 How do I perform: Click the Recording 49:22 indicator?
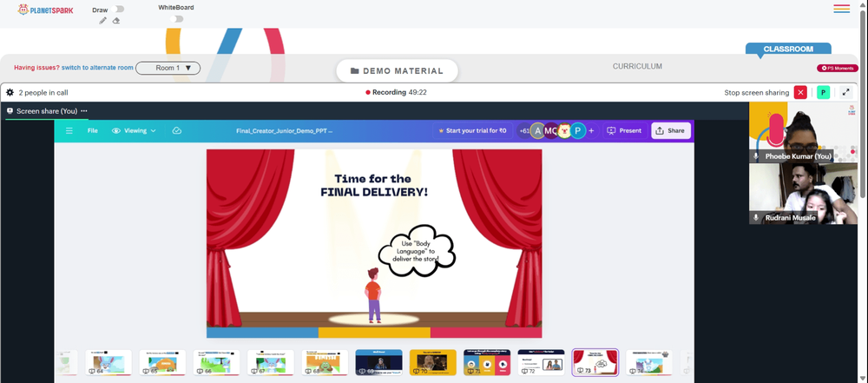click(396, 93)
